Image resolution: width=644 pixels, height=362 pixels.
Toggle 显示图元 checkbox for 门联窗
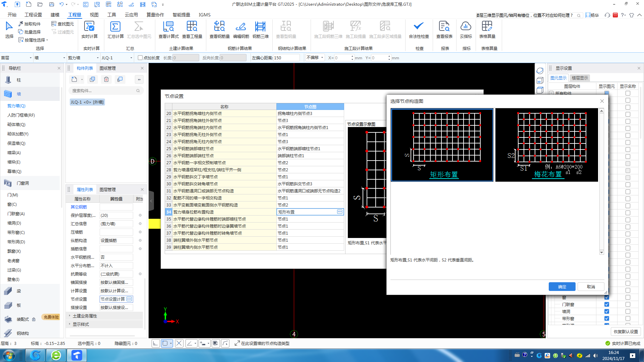click(x=606, y=304)
